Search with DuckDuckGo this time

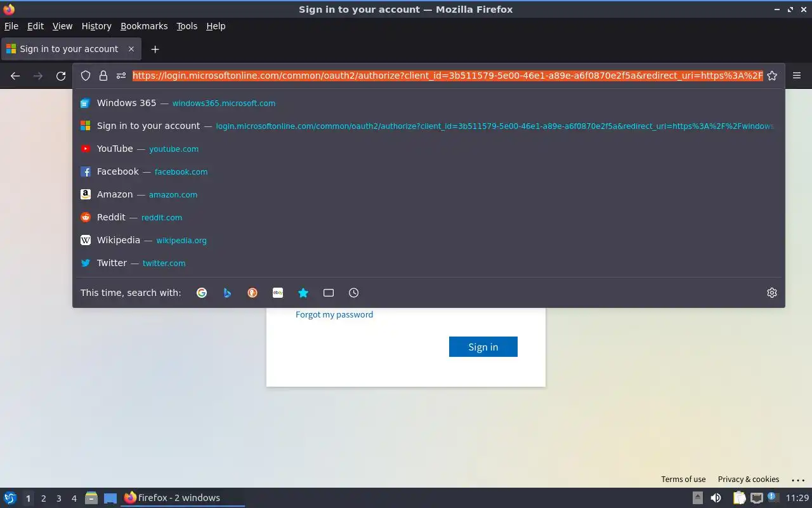252,293
